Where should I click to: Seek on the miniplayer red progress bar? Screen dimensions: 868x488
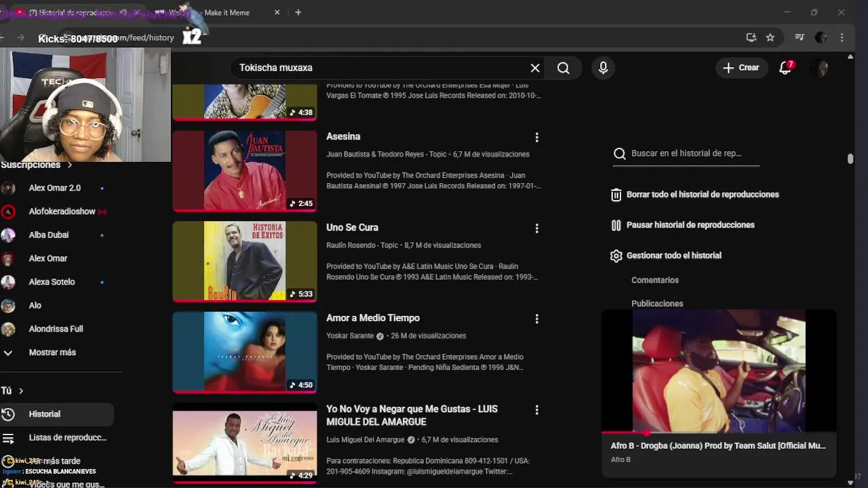719,432
